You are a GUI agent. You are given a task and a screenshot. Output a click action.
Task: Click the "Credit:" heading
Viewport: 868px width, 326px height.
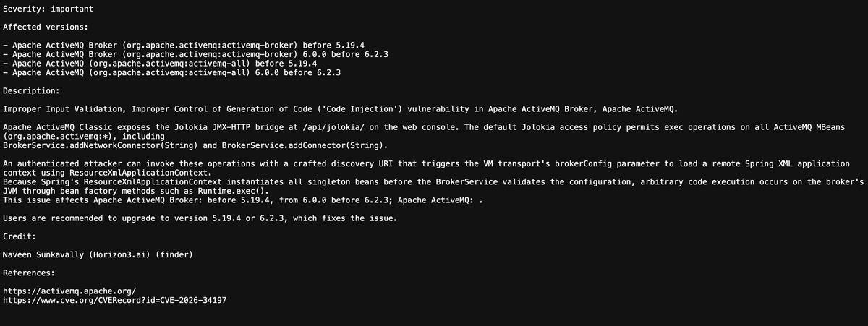[22, 236]
